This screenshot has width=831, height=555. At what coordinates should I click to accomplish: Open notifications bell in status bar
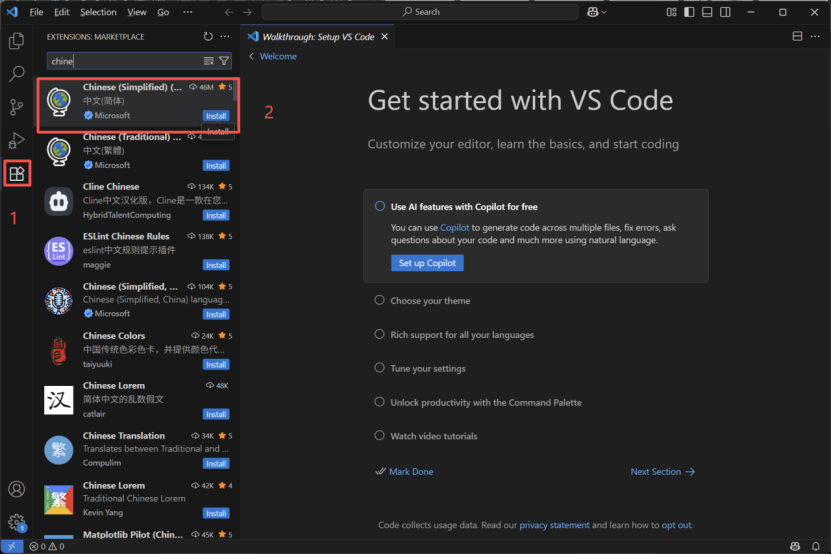[816, 546]
